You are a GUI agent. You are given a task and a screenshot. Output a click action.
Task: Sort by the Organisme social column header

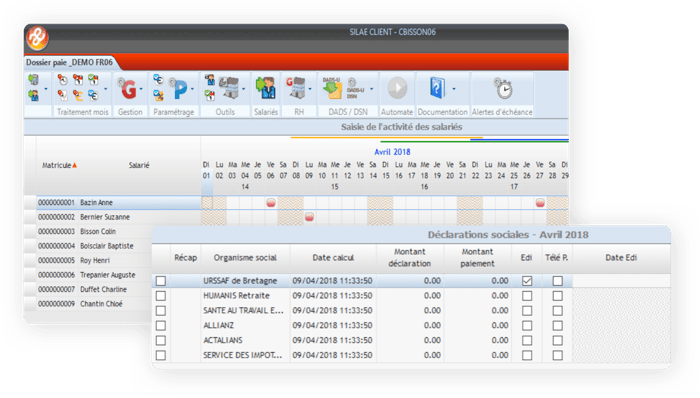(245, 258)
